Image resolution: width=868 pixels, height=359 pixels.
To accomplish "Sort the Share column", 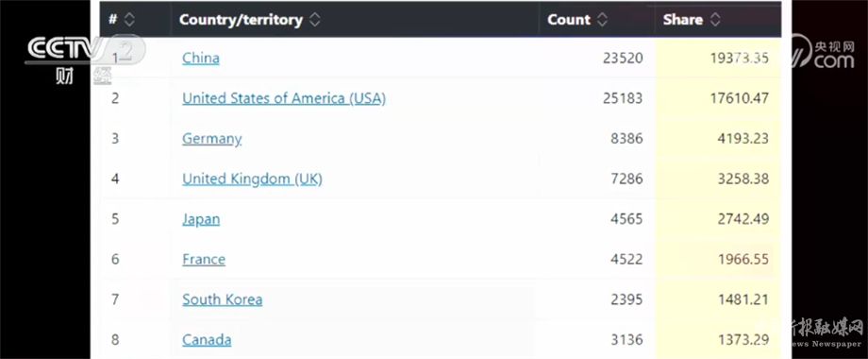I will (714, 20).
